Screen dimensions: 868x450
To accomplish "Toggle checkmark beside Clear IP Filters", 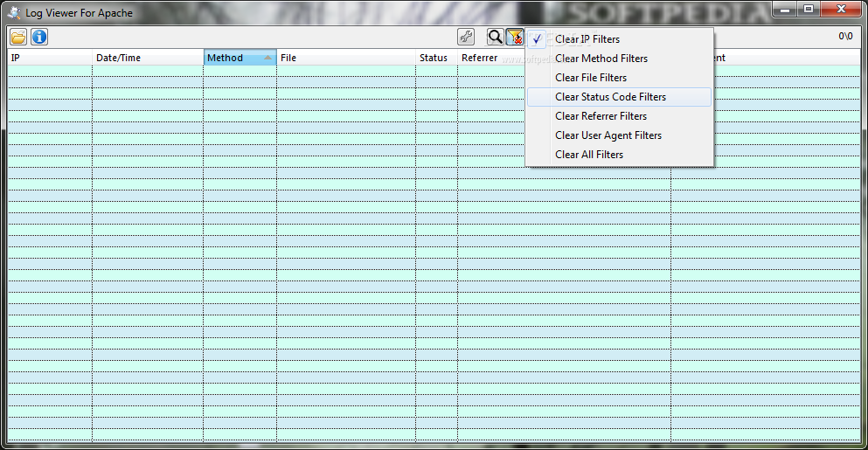I will point(537,39).
